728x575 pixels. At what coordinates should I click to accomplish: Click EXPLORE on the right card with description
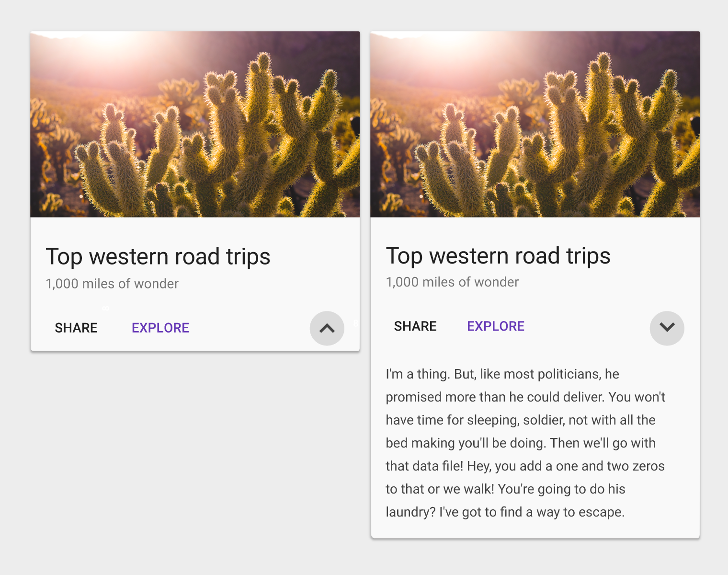click(496, 326)
